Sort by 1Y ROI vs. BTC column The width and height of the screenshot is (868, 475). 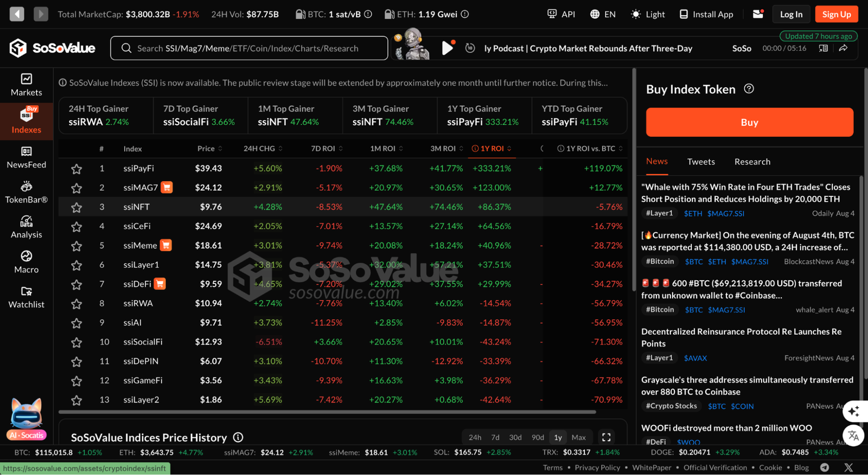click(x=590, y=149)
